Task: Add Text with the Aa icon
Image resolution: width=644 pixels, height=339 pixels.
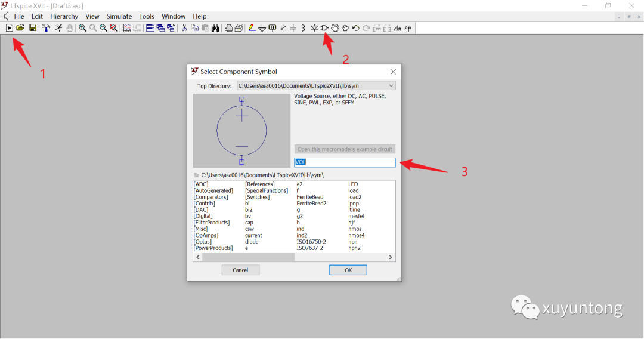Action: 397,28
